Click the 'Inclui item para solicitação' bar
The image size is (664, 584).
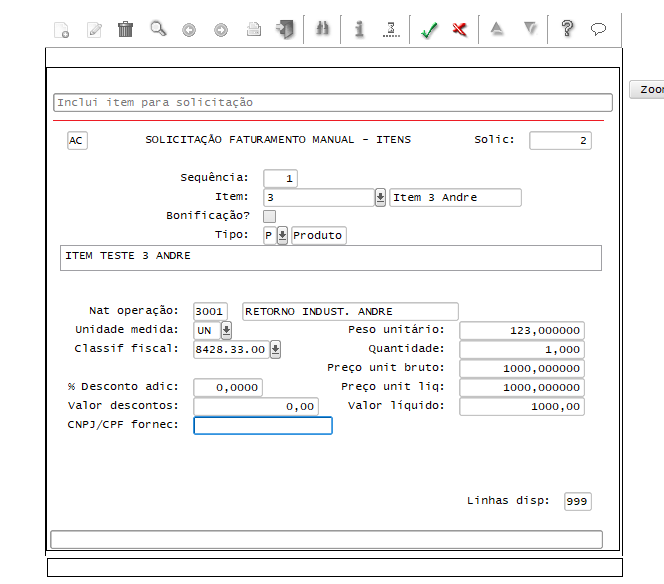pyautogui.click(x=333, y=102)
